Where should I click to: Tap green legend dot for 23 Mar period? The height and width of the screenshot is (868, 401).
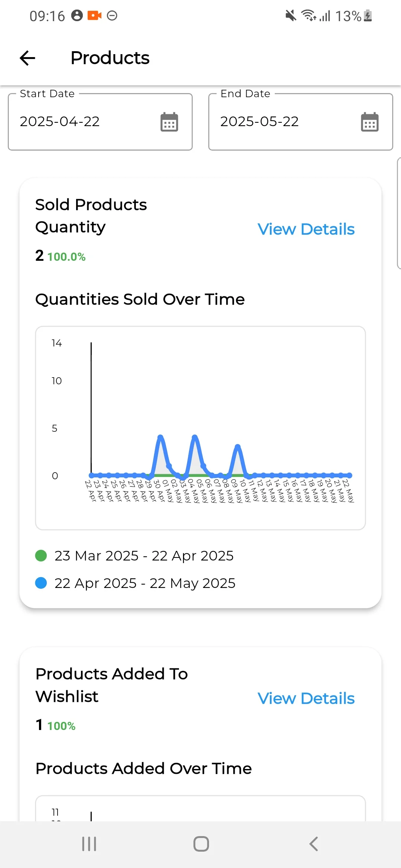click(x=41, y=556)
